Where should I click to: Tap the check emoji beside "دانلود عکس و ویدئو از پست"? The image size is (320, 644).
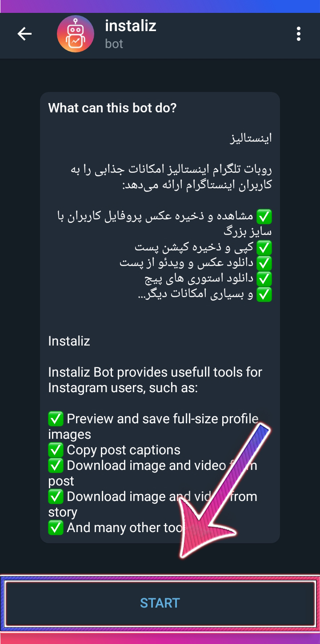coord(264,263)
